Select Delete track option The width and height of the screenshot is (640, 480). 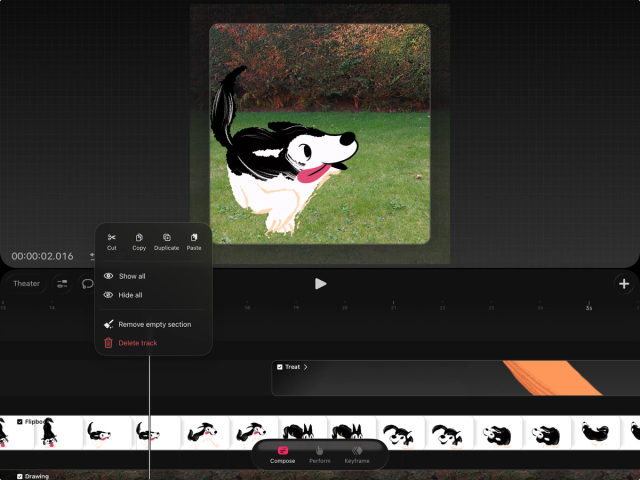coord(131,343)
